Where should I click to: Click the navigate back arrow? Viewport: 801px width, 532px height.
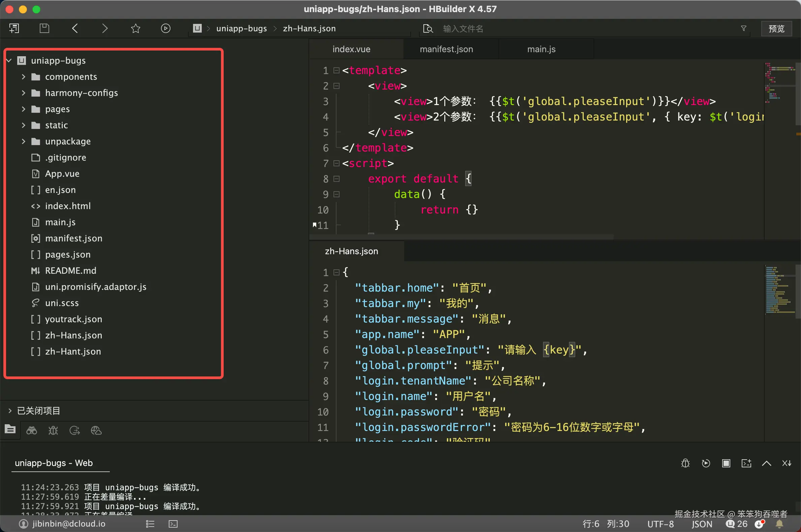click(75, 29)
